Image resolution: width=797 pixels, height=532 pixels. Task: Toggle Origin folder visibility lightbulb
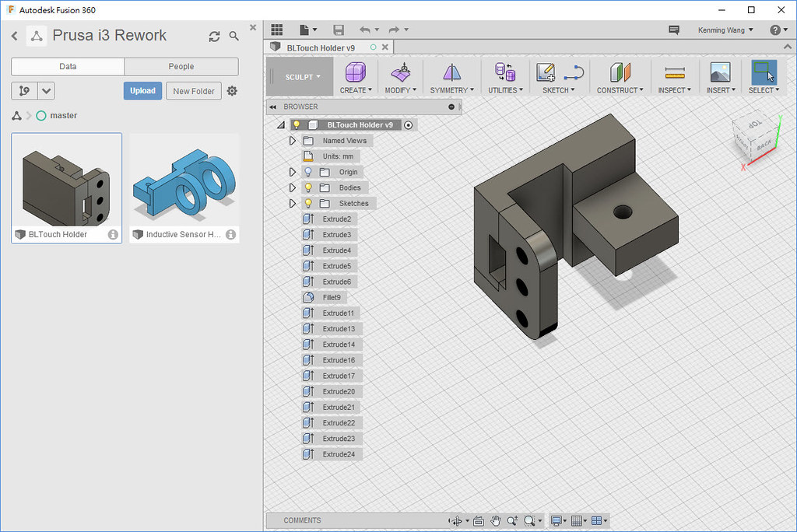(308, 172)
